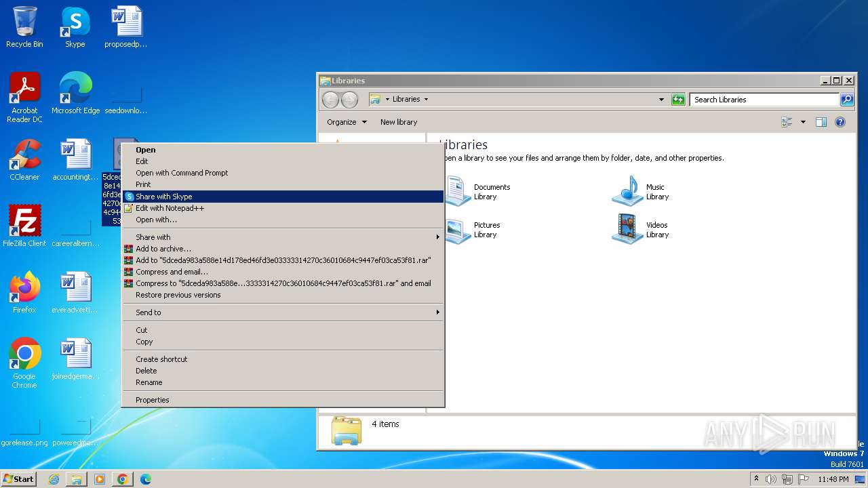Select Add to archive... option
The height and width of the screenshot is (488, 868).
click(282, 249)
